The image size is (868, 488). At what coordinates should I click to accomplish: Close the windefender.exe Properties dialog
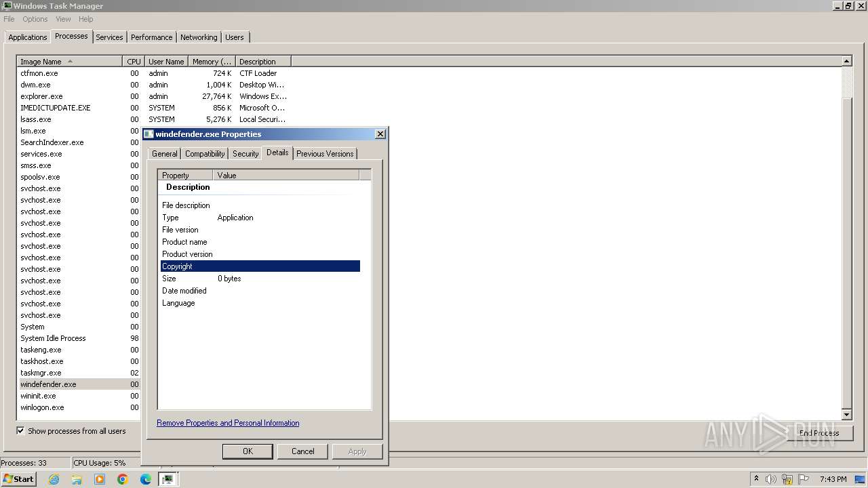coord(380,134)
